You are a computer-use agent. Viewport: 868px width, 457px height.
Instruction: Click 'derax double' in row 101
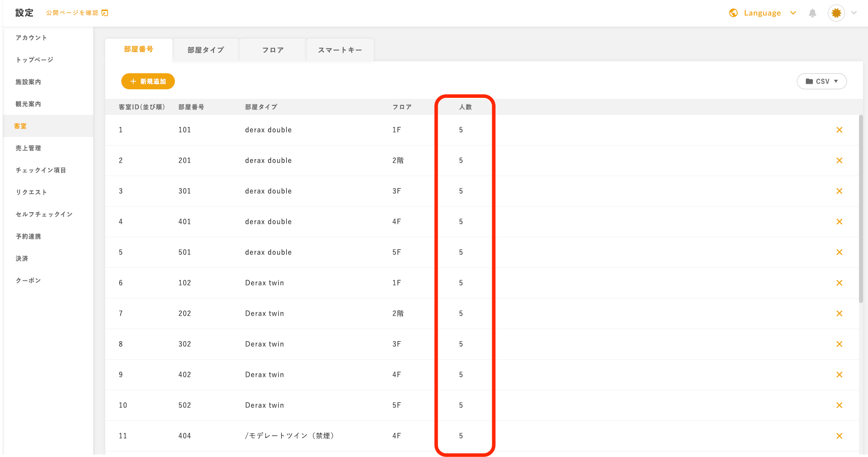[268, 130]
